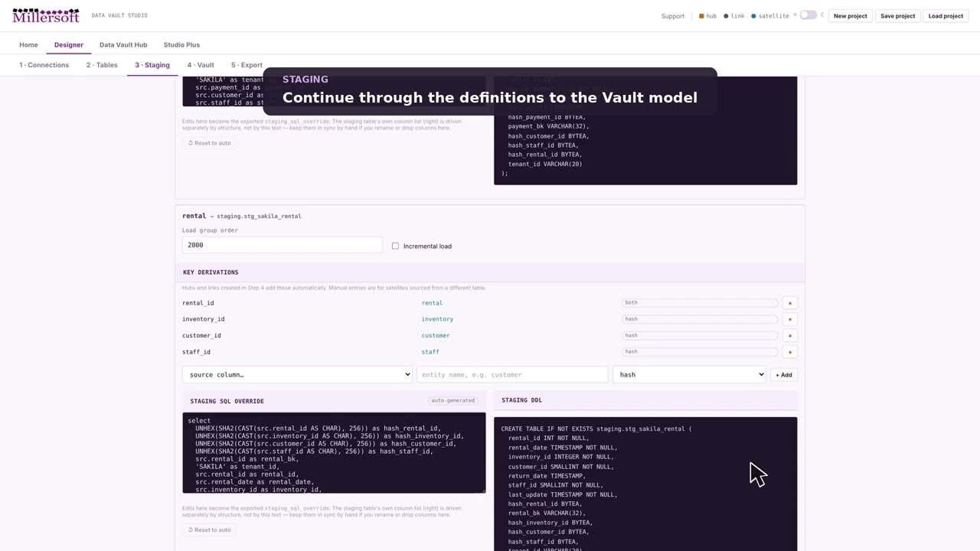Click the New project button
The height and width of the screenshot is (551, 980).
851,16
